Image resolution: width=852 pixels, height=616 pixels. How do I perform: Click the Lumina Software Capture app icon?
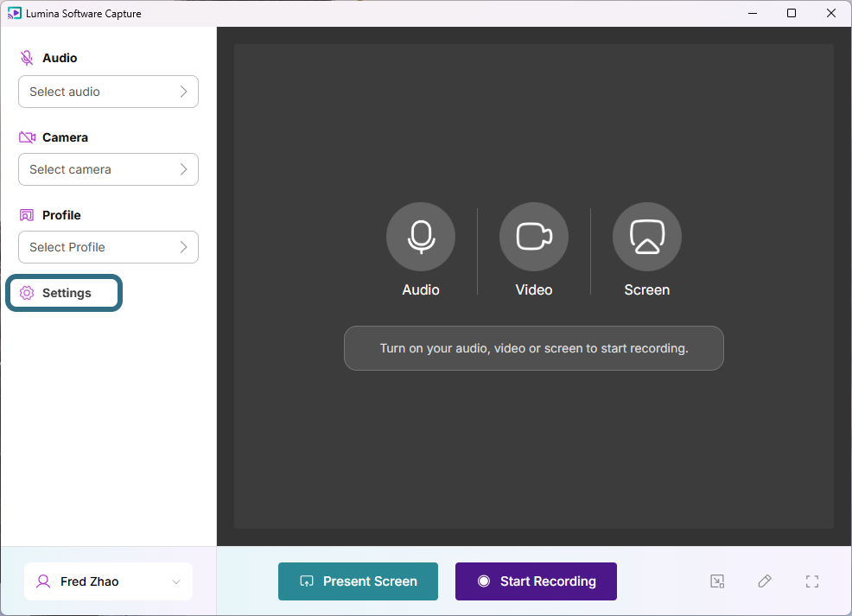(14, 13)
